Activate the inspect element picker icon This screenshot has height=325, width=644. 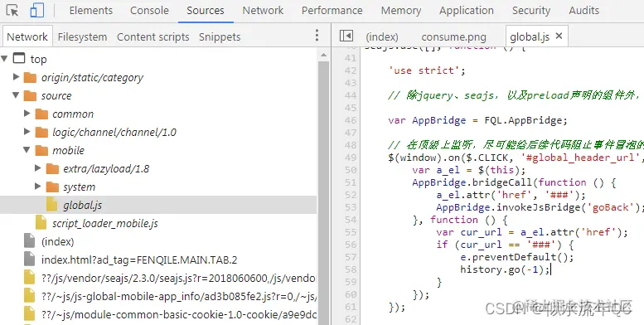click(x=12, y=10)
